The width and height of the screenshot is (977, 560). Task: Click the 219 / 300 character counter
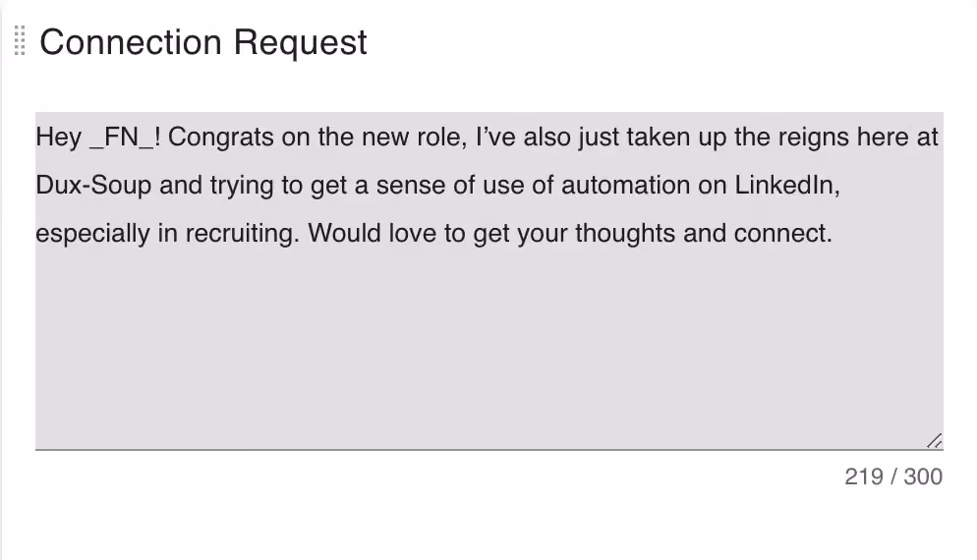tap(892, 476)
